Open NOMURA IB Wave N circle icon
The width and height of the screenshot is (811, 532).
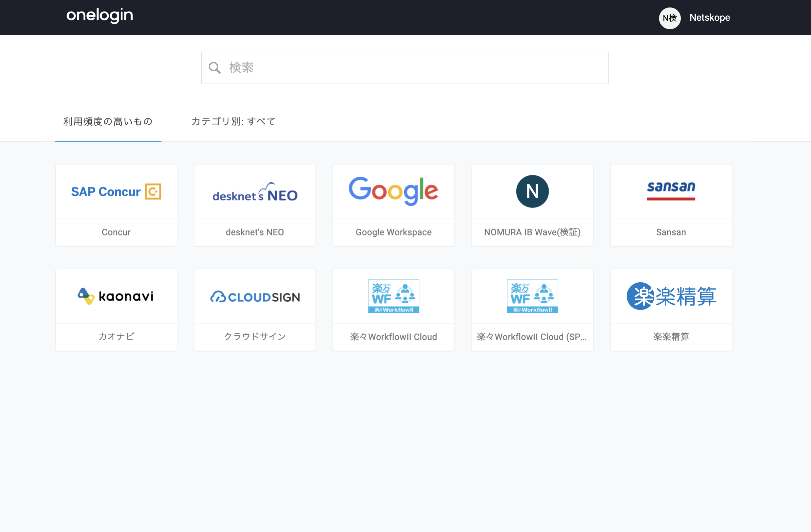click(x=532, y=191)
